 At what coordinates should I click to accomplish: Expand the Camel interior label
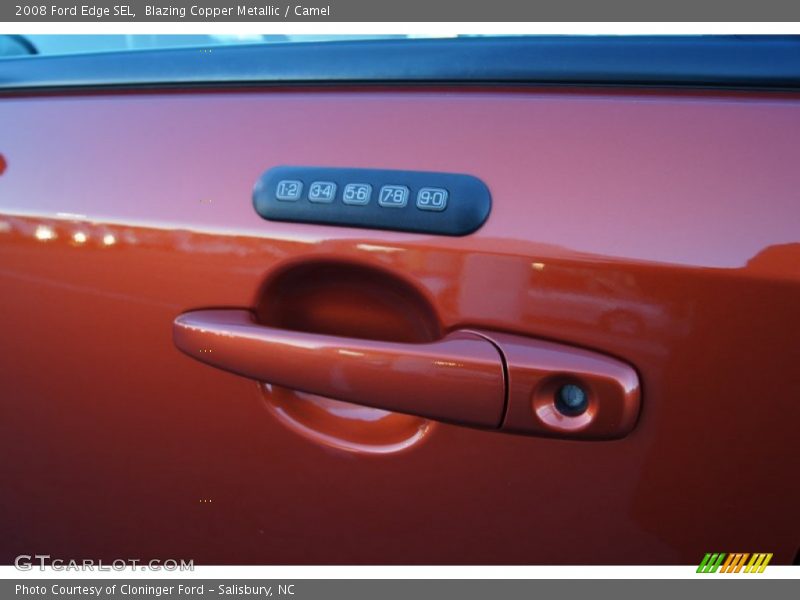(x=316, y=12)
